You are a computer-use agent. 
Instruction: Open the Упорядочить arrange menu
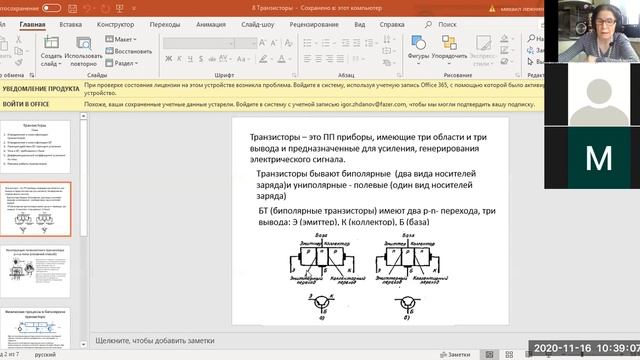449,50
